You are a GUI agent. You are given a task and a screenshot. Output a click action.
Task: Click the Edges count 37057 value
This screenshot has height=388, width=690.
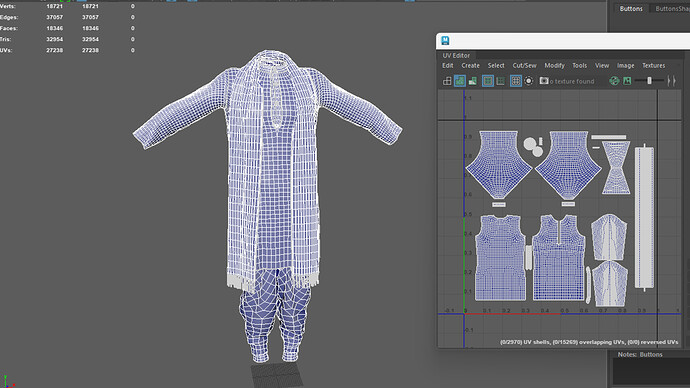(55, 18)
